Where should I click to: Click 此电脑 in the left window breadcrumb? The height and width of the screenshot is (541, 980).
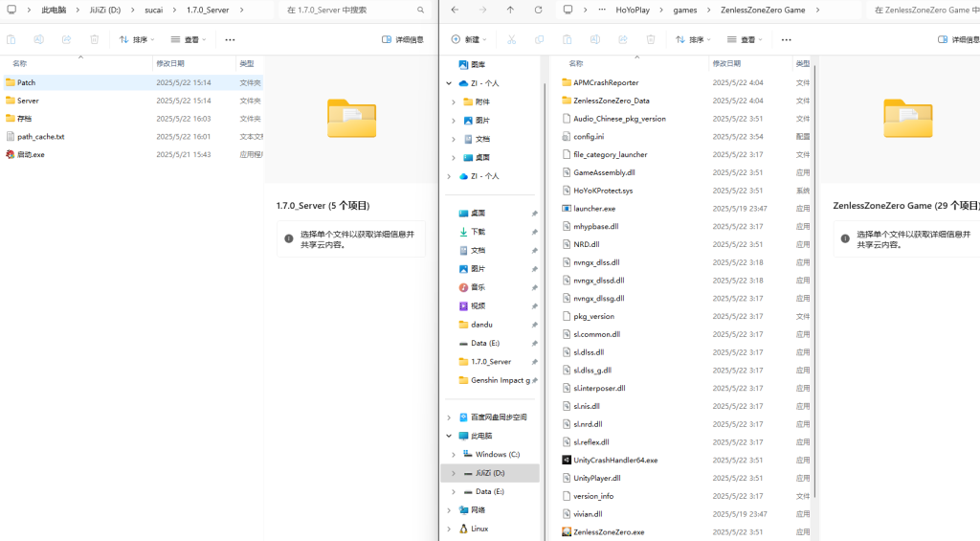[x=54, y=10]
